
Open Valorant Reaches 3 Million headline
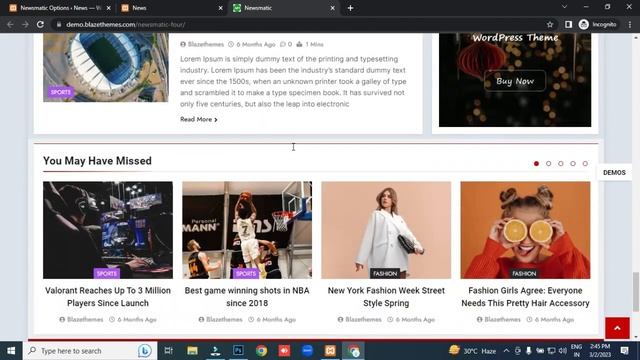(108, 297)
